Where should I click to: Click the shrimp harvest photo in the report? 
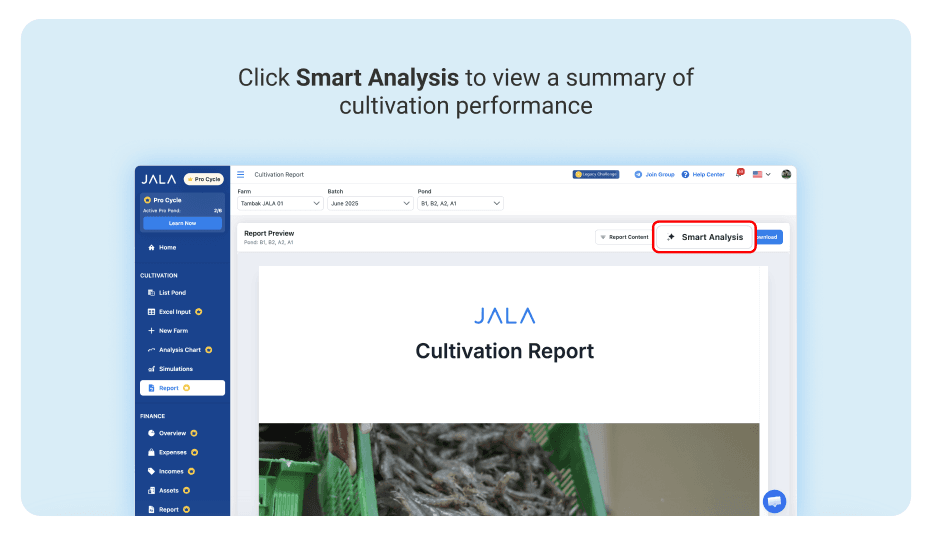coord(509,469)
